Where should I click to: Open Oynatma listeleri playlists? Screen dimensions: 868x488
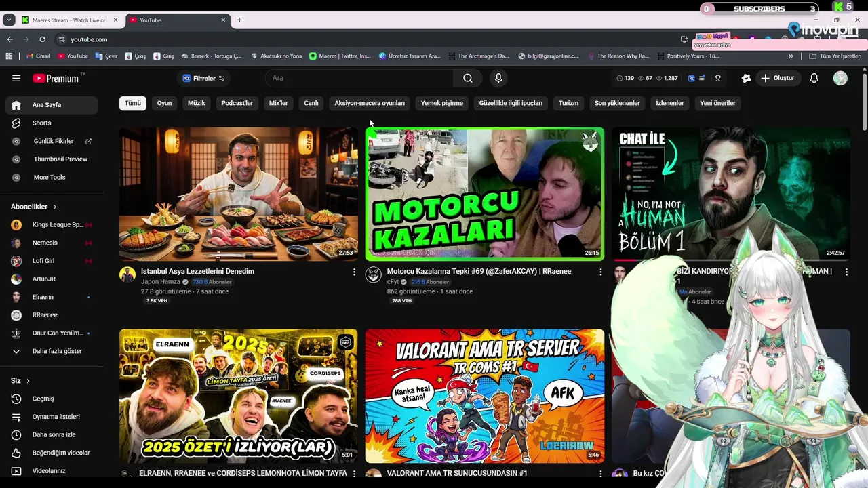tap(52, 416)
